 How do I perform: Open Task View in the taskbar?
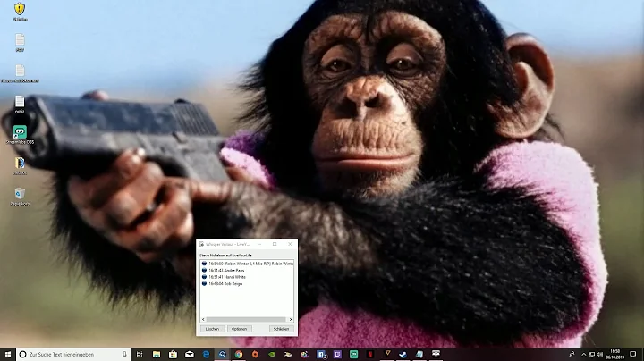click(140, 354)
